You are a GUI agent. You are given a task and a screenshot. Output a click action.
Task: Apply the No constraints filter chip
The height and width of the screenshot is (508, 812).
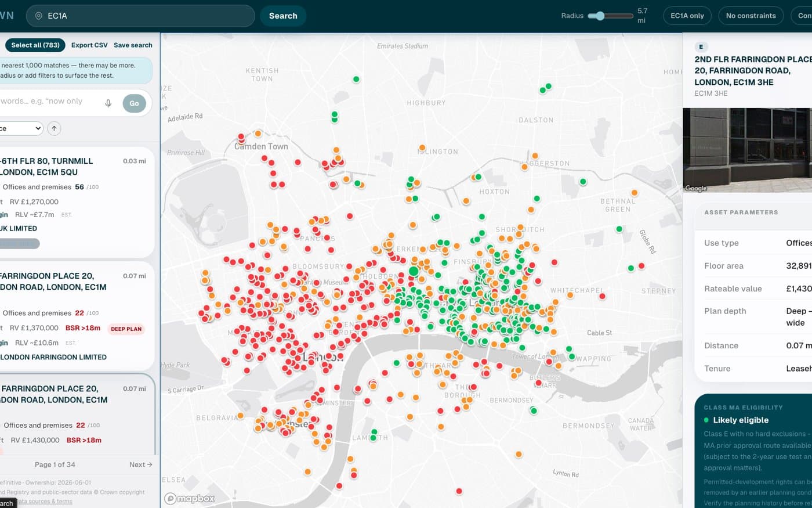click(751, 16)
